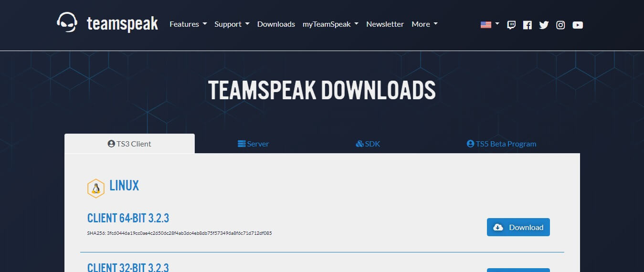The width and height of the screenshot is (644, 272).
Task: Open the TeamSpeak YouTube icon
Action: pos(578,25)
